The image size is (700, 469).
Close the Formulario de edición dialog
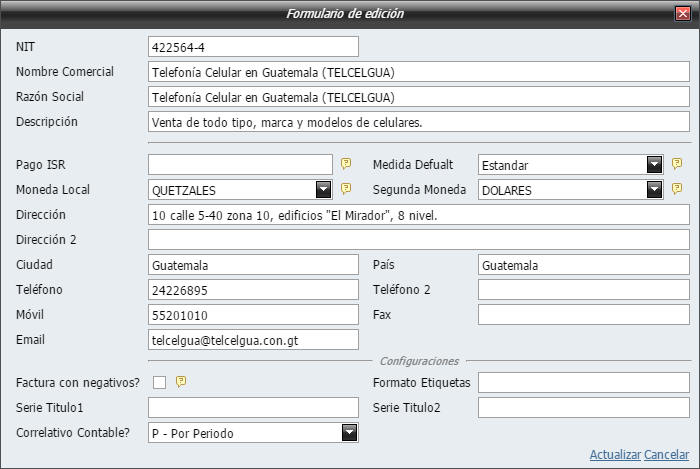click(683, 13)
